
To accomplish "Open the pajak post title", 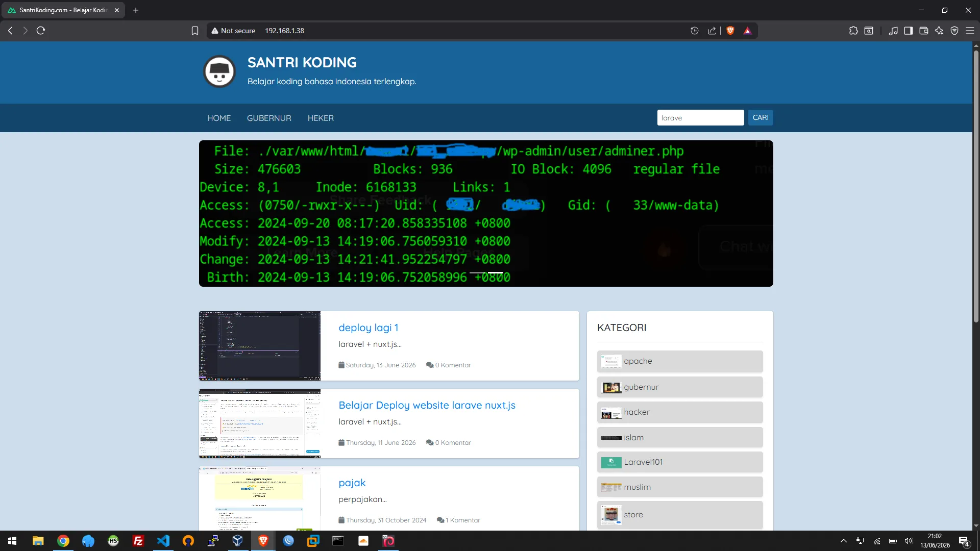I will [352, 483].
